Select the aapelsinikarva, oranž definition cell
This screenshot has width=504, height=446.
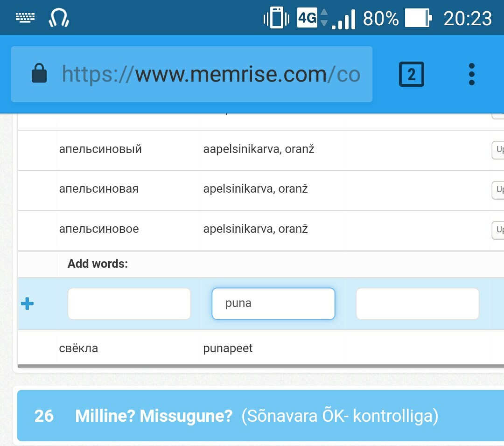pyautogui.click(x=259, y=149)
